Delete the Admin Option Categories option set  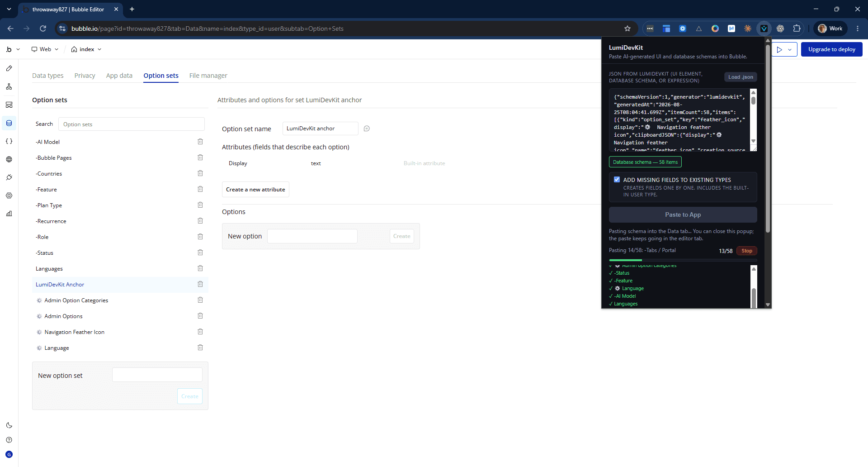click(200, 300)
